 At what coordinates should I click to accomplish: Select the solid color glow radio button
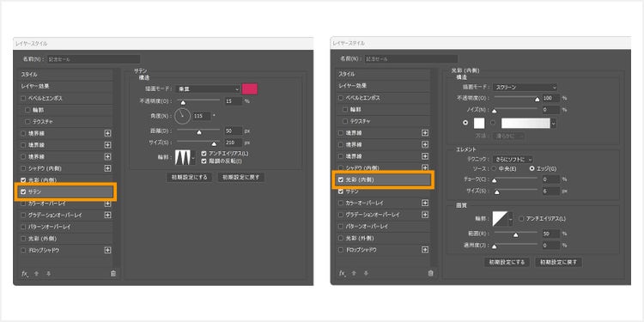tap(465, 123)
